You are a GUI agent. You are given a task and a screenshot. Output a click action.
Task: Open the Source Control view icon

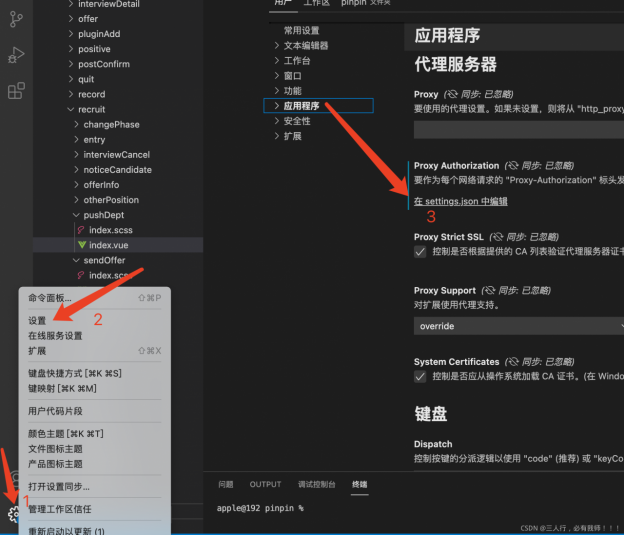tap(16, 17)
